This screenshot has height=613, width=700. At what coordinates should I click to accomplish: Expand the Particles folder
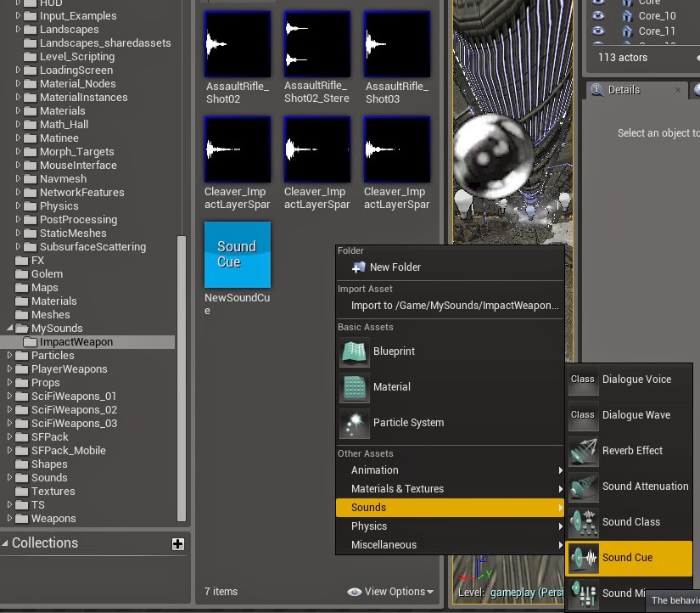click(x=9, y=356)
